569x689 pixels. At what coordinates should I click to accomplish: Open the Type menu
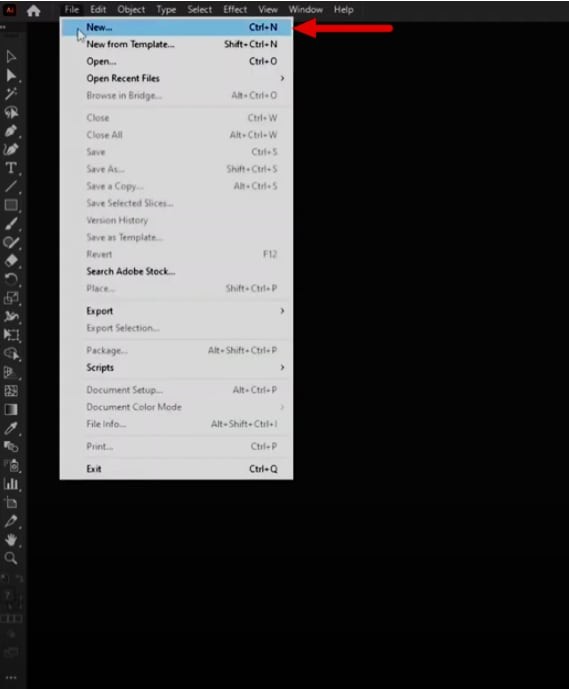coord(166,10)
